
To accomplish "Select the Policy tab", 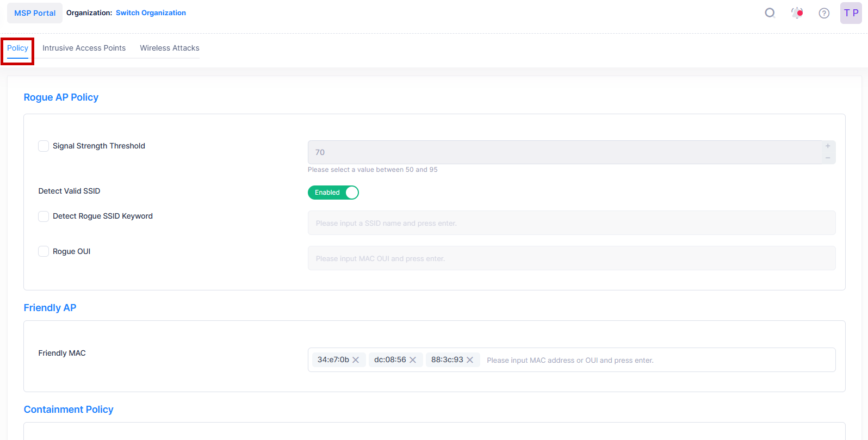I will [17, 48].
